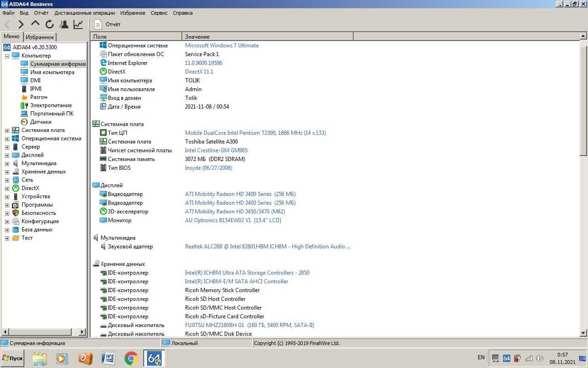Open user management toolbar icon
This screenshot has width=588, height=368.
pos(64,24)
